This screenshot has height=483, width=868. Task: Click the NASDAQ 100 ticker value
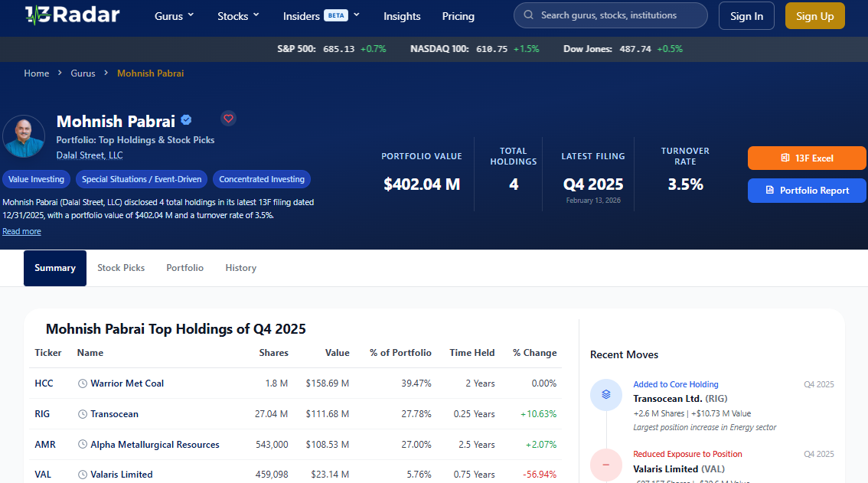tap(491, 49)
